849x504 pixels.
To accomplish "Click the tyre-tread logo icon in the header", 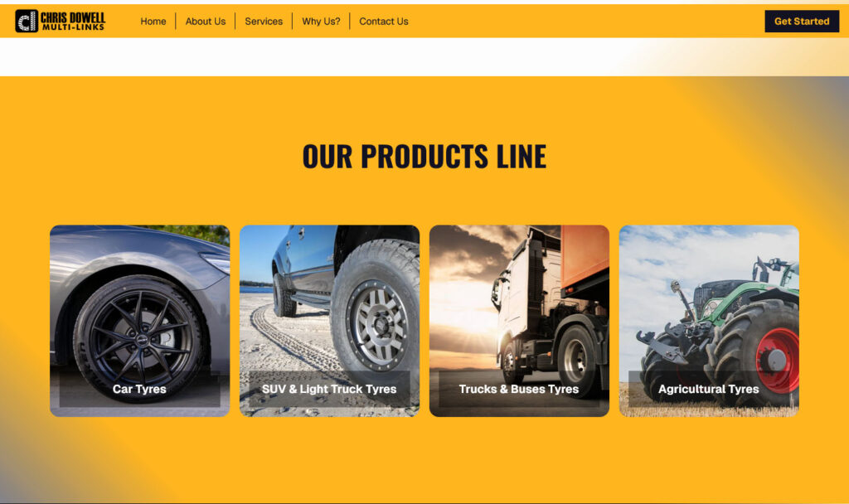I will (27, 21).
